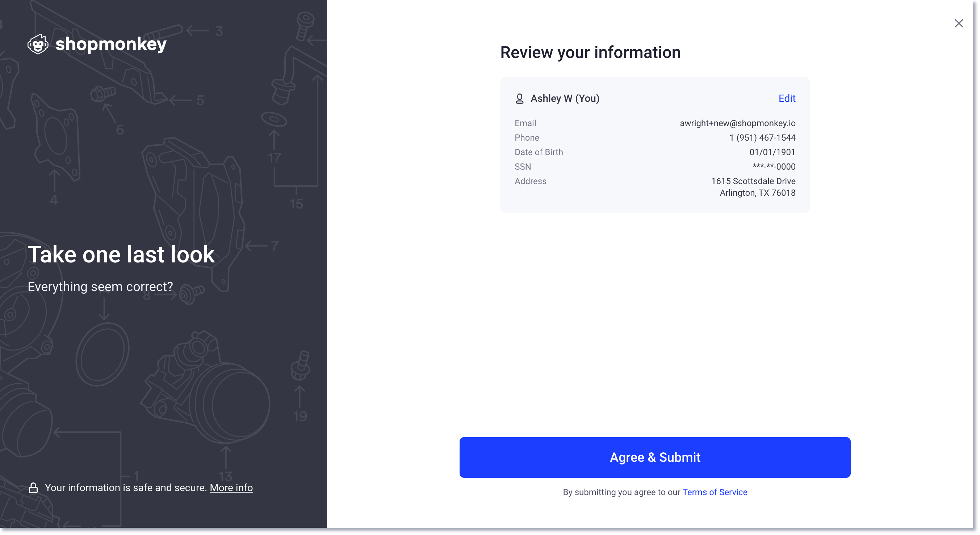Click the person icon next to Ashley W
This screenshot has width=980, height=535.
point(519,99)
